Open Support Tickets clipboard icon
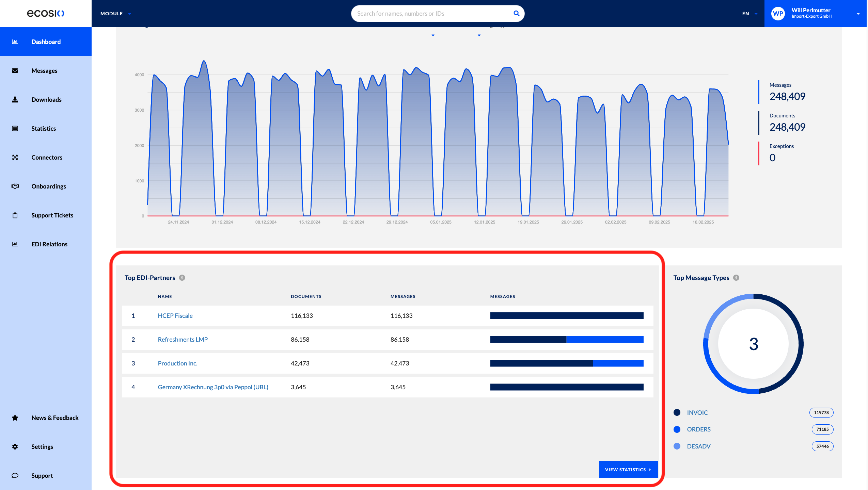This screenshot has height=490, width=868. coord(15,215)
